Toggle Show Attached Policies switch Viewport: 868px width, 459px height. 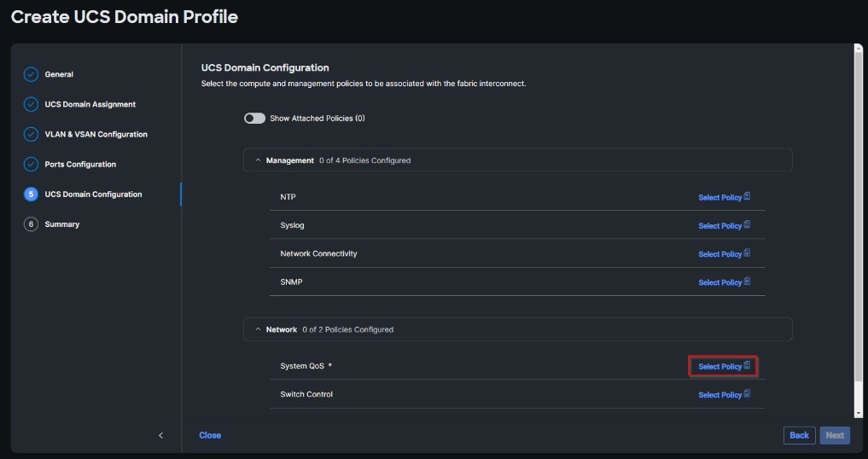254,119
